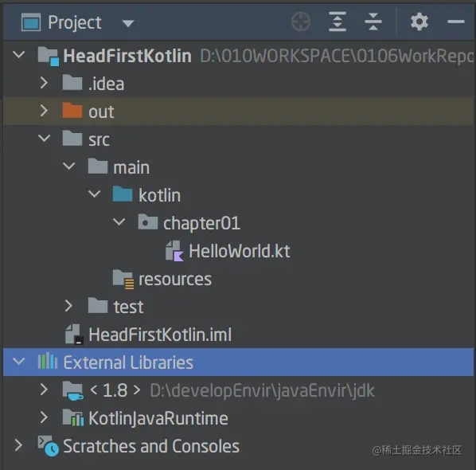The width and height of the screenshot is (476, 470).
Task: Collapse the chapter01 package
Action: (x=119, y=221)
